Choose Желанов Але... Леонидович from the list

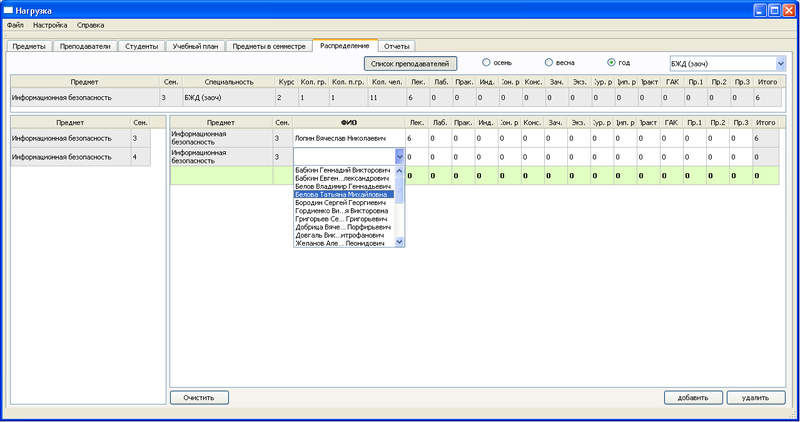coord(344,243)
